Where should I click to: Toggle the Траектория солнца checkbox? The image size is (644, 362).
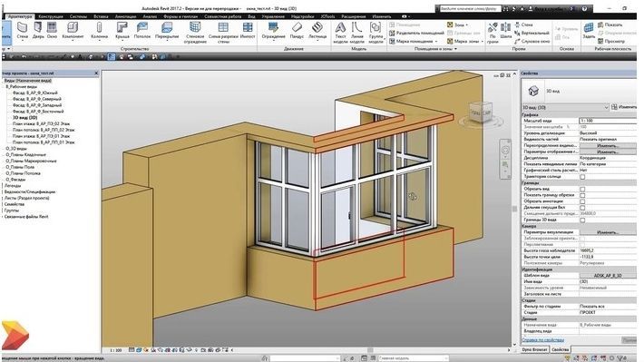[x=582, y=177]
